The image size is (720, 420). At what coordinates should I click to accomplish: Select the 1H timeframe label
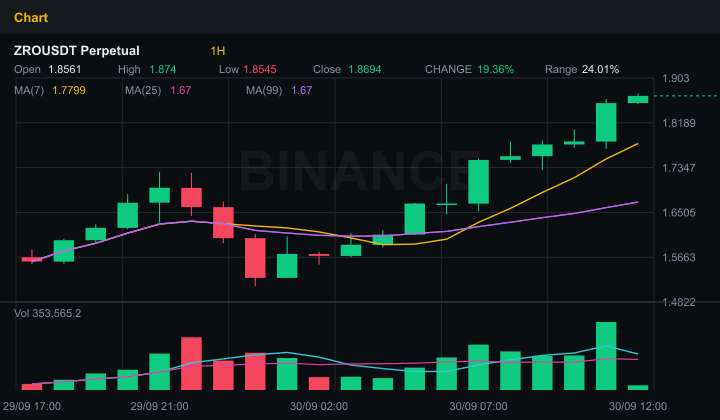point(218,50)
